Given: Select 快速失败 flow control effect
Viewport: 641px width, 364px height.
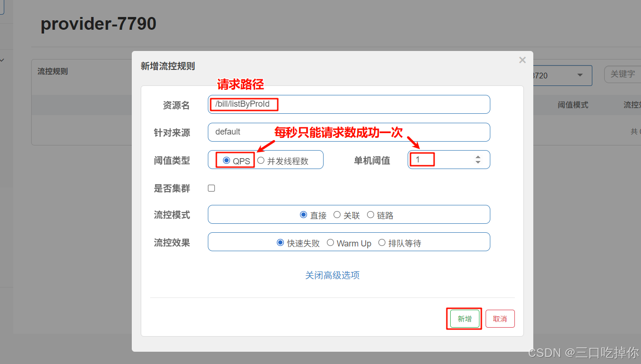Looking at the screenshot, I should click(280, 243).
